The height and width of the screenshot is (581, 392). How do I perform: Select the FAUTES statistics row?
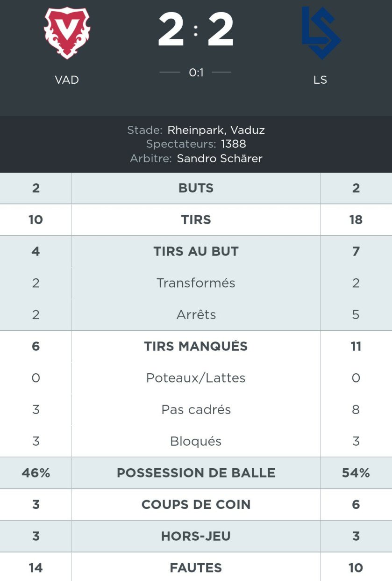pos(196,568)
